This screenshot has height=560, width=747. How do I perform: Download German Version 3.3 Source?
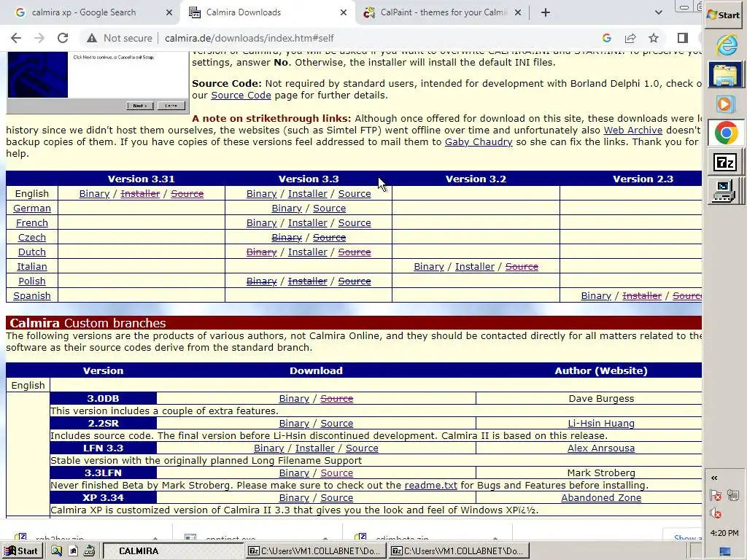(x=329, y=208)
